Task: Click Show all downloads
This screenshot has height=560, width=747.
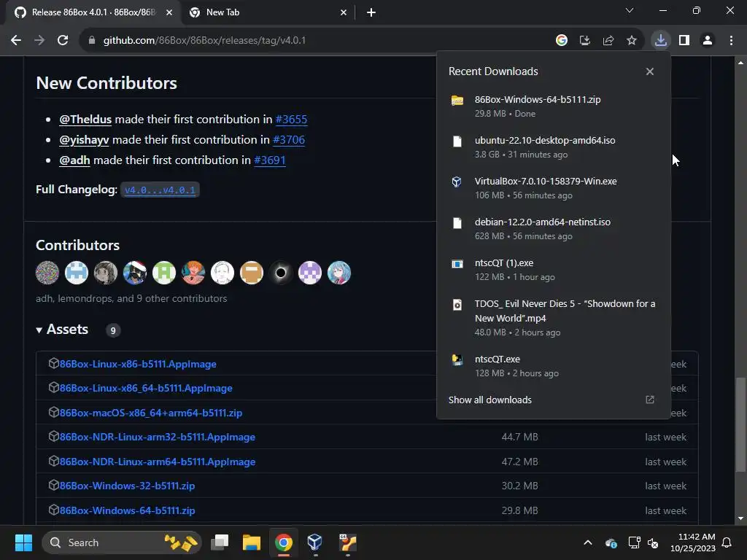Action: 489,400
